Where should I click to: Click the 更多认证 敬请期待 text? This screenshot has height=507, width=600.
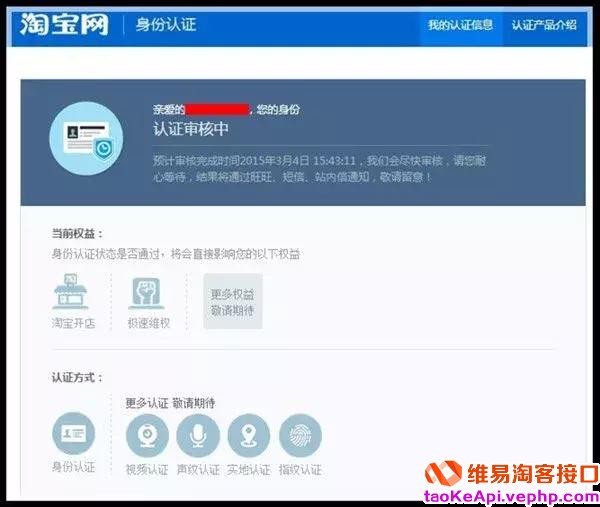click(x=170, y=403)
